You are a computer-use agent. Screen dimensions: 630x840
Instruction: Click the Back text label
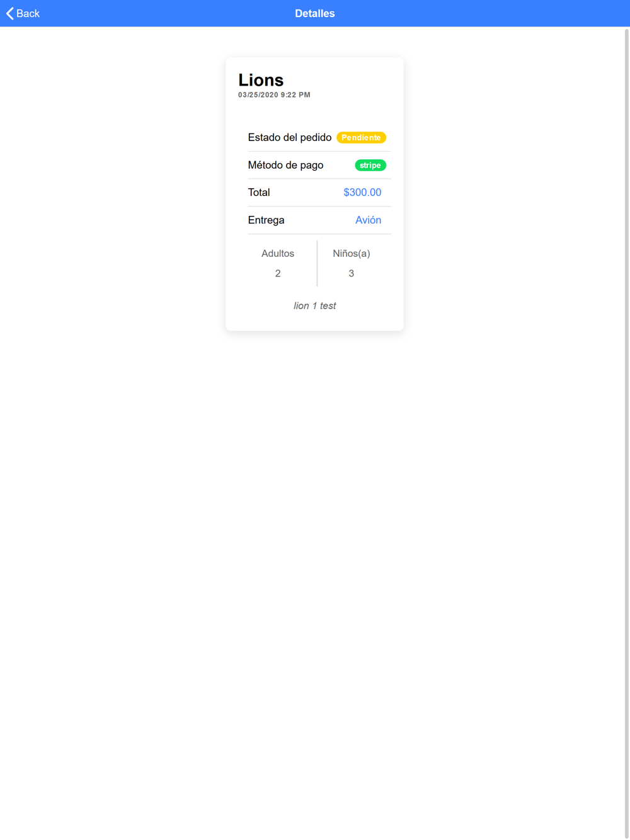28,14
